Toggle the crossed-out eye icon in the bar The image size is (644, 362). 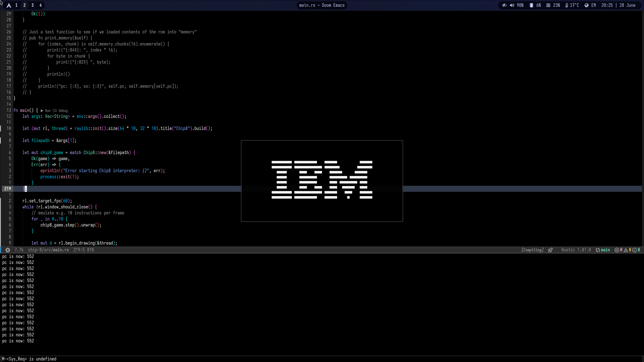(504, 5)
